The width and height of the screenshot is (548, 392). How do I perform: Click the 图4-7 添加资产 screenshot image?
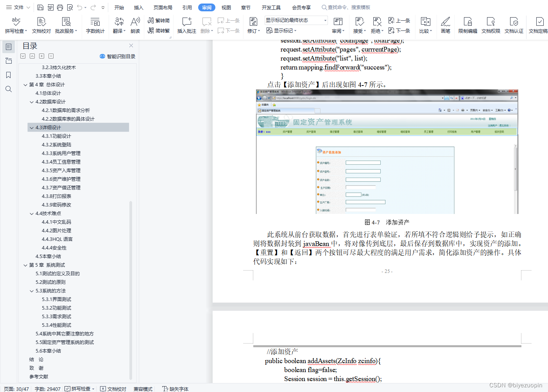coord(387,152)
